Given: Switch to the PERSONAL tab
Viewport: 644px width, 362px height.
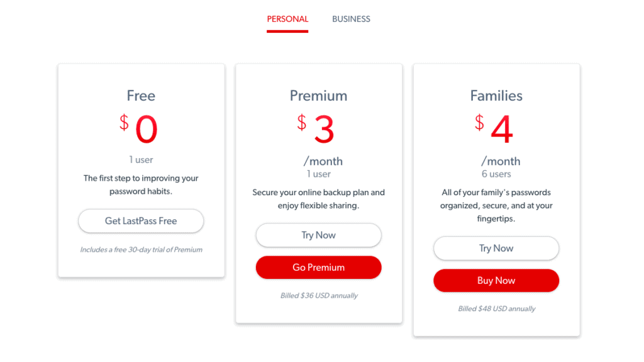Looking at the screenshot, I should point(287,20).
